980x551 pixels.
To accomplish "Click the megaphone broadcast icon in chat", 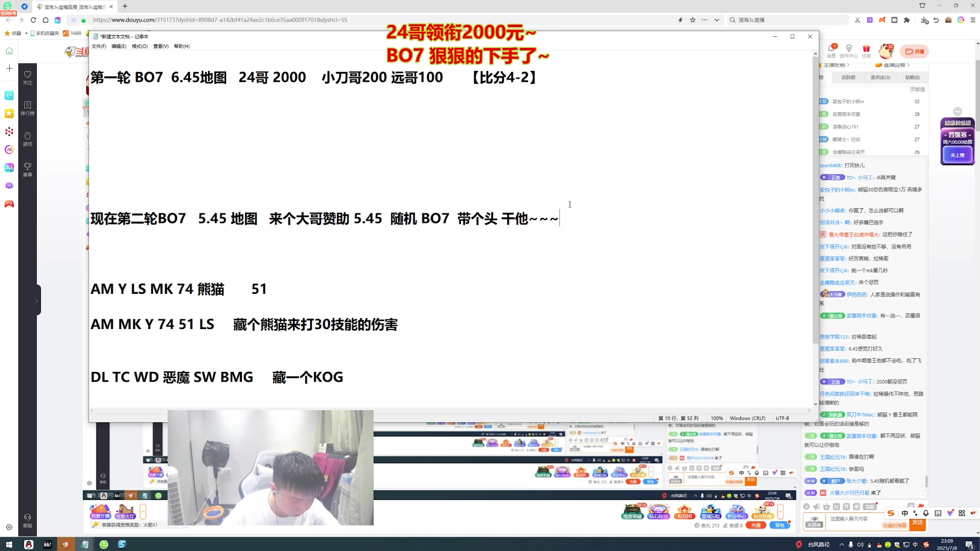I will (x=817, y=507).
